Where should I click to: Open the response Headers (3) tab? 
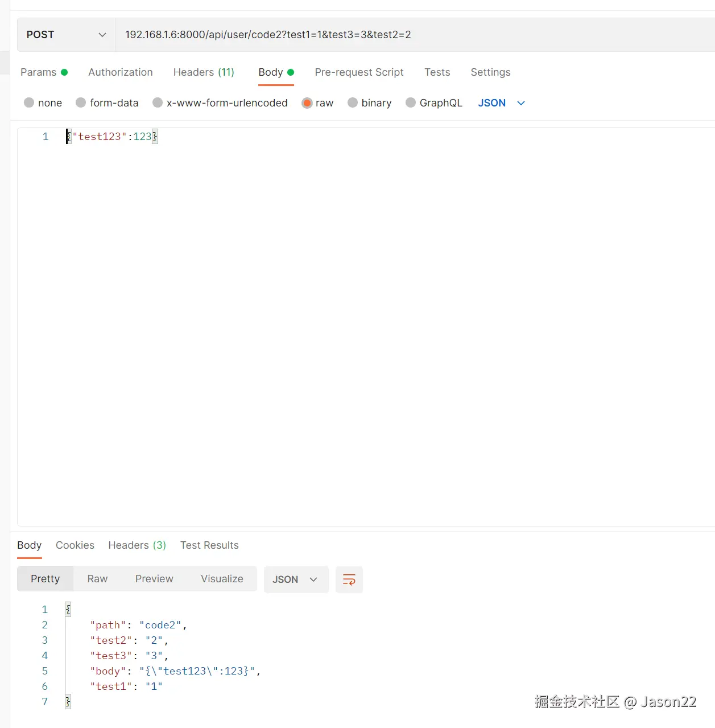point(137,545)
